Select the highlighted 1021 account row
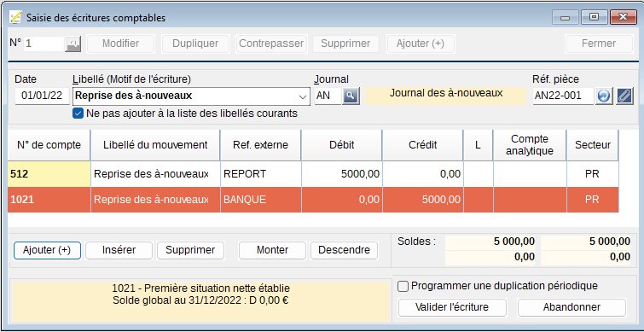 313,200
